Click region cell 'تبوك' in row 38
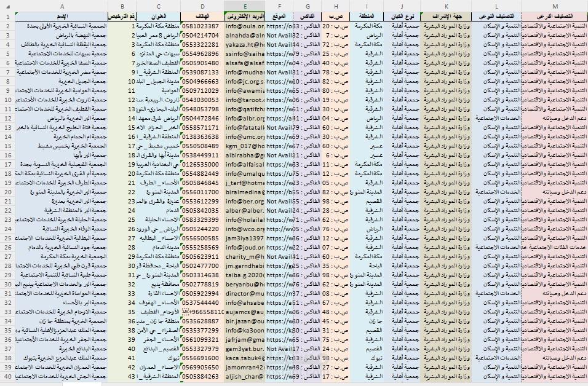 coord(367,358)
